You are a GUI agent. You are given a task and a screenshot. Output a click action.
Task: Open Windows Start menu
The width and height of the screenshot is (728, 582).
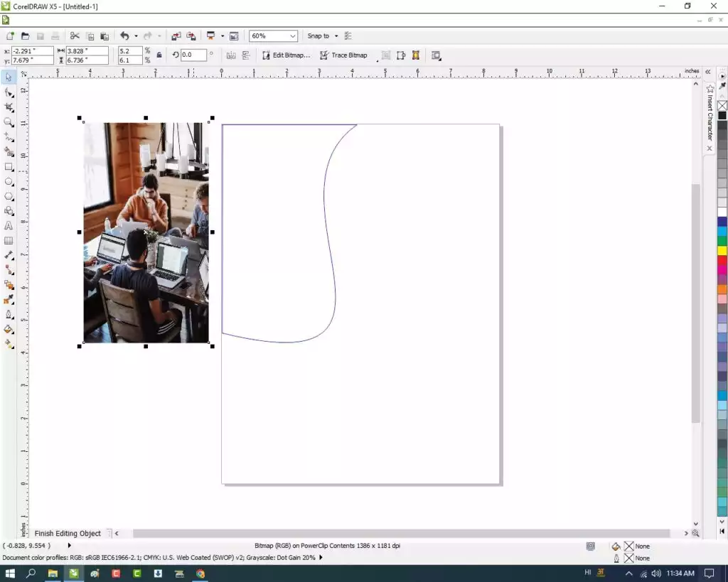tap(10, 573)
